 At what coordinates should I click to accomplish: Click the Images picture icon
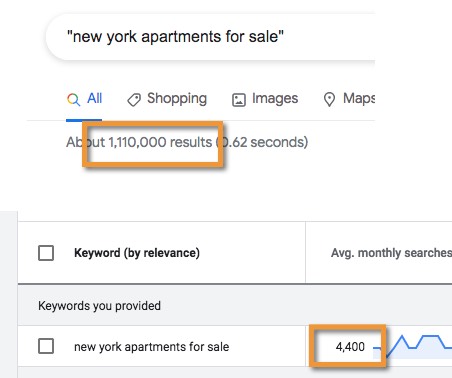click(239, 100)
